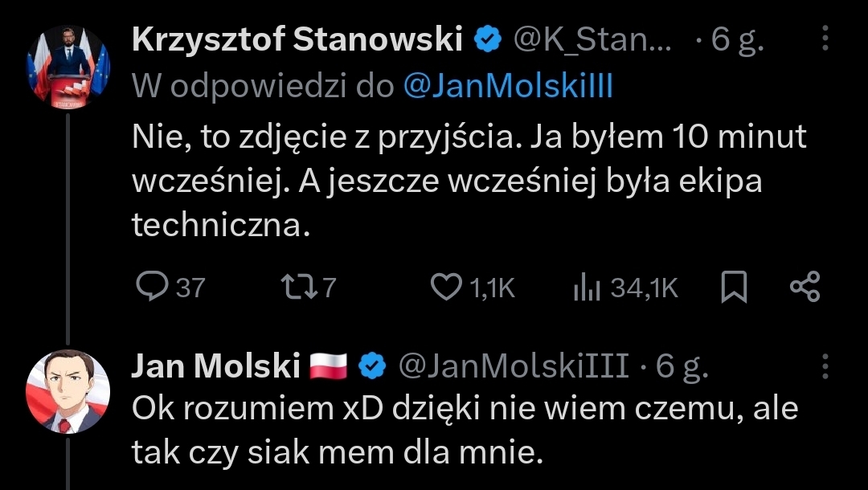
Task: Open Krzysztof Stanowski's profile picture
Action: pos(70,66)
